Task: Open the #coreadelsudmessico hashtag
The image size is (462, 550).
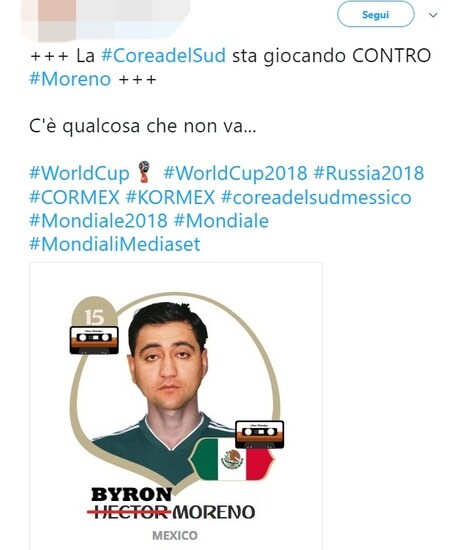Action: pyautogui.click(x=316, y=197)
